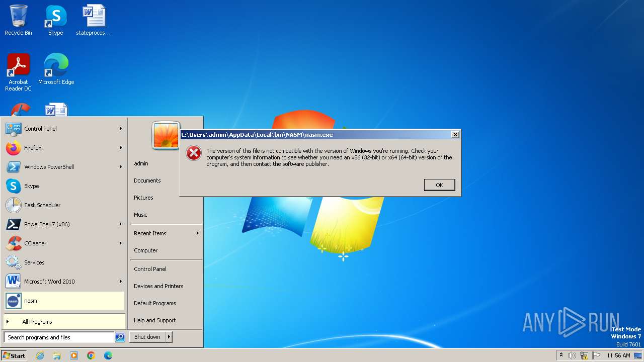Open Help and Support

[155, 320]
